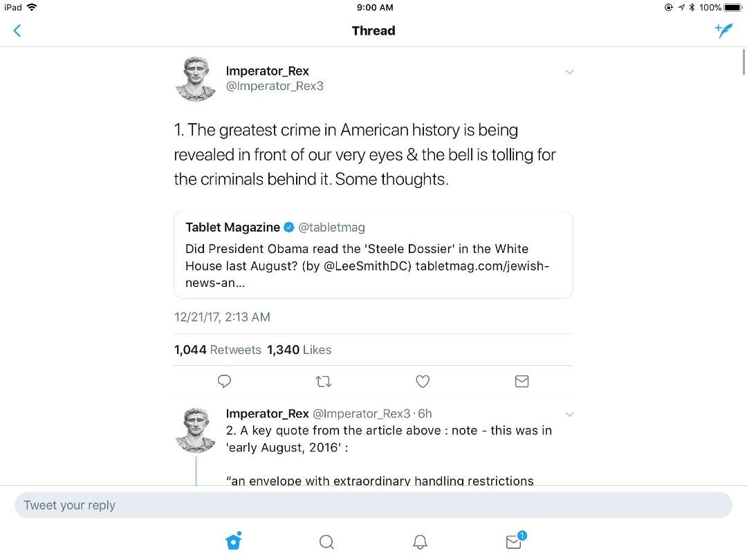Image resolution: width=747 pixels, height=560 pixels.
Task: Tap the 'Tweet your reply' field
Action: pyautogui.click(x=373, y=505)
